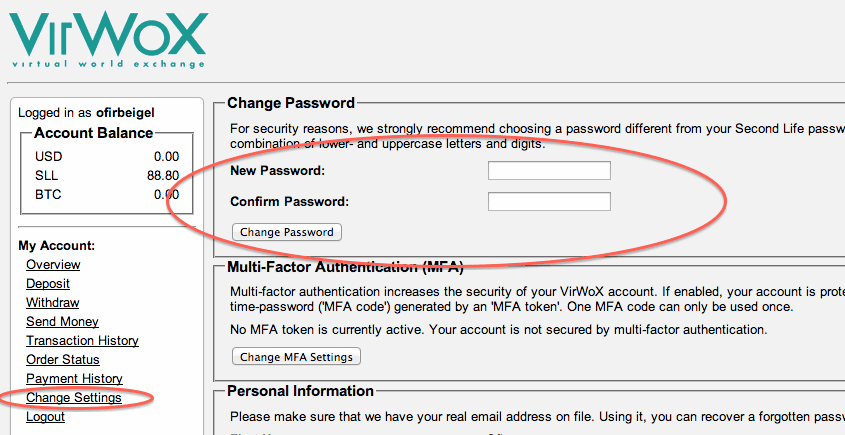The height and width of the screenshot is (435, 845).
Task: View Transaction History
Action: point(82,341)
